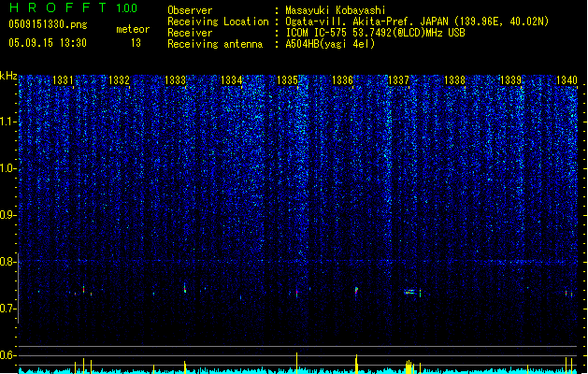Click the yellow power burst cluster after 1337

coord(409,367)
